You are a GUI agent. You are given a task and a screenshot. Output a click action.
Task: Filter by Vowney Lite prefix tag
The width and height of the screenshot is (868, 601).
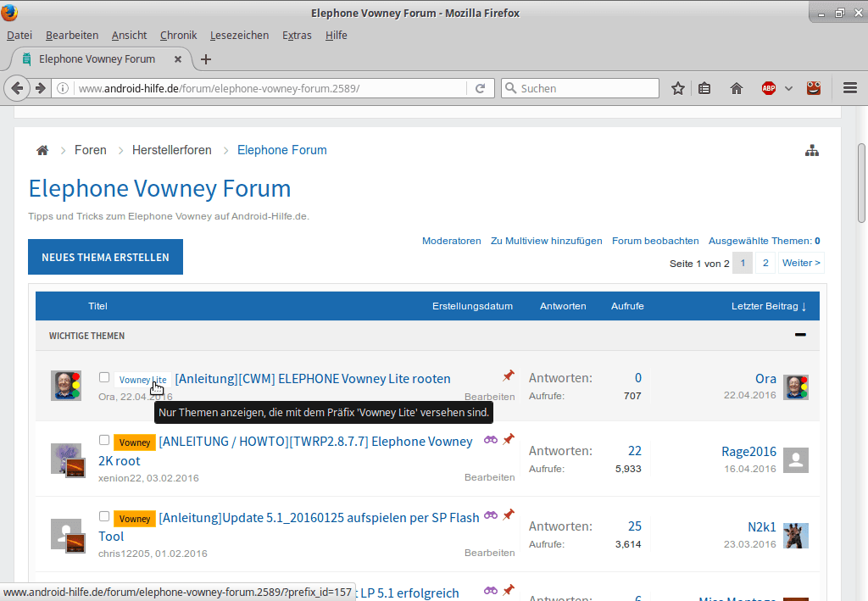pyautogui.click(x=142, y=380)
